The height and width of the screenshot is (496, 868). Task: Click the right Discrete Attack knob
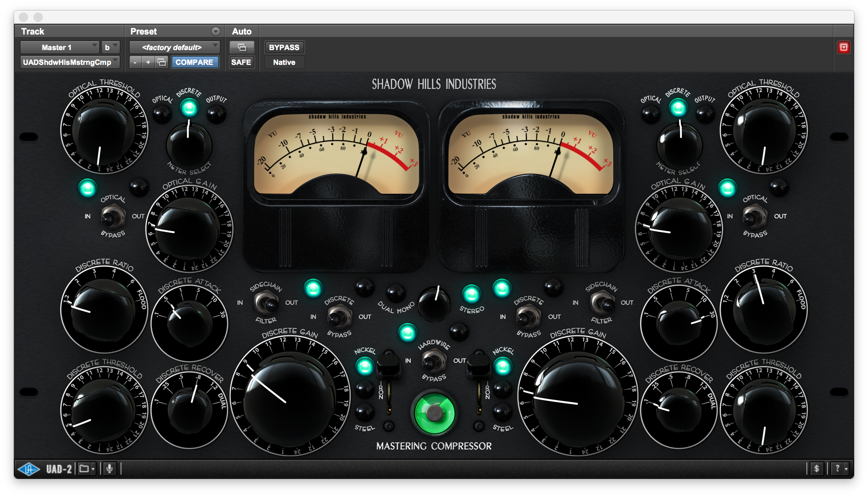point(679,324)
